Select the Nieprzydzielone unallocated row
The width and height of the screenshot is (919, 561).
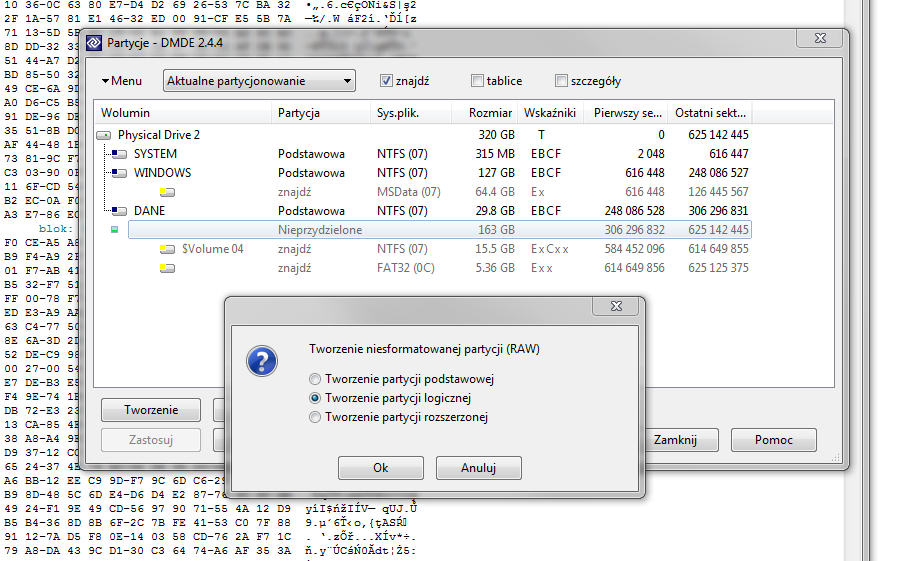coord(440,230)
